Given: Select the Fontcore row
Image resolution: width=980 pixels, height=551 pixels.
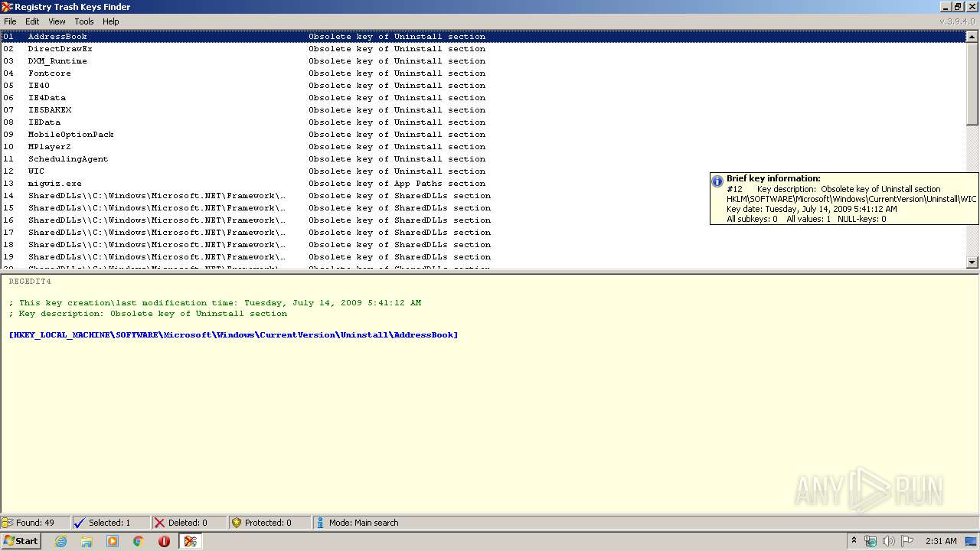Looking at the screenshot, I should coord(483,73).
